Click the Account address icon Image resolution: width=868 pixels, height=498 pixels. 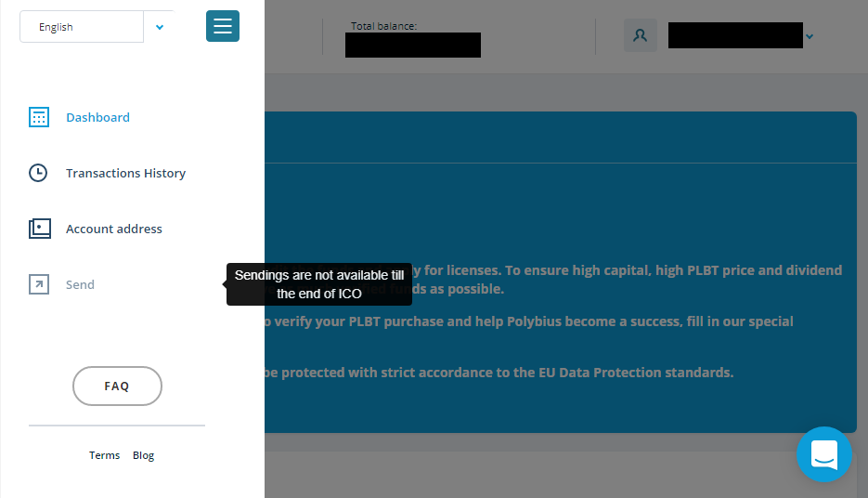(40, 229)
